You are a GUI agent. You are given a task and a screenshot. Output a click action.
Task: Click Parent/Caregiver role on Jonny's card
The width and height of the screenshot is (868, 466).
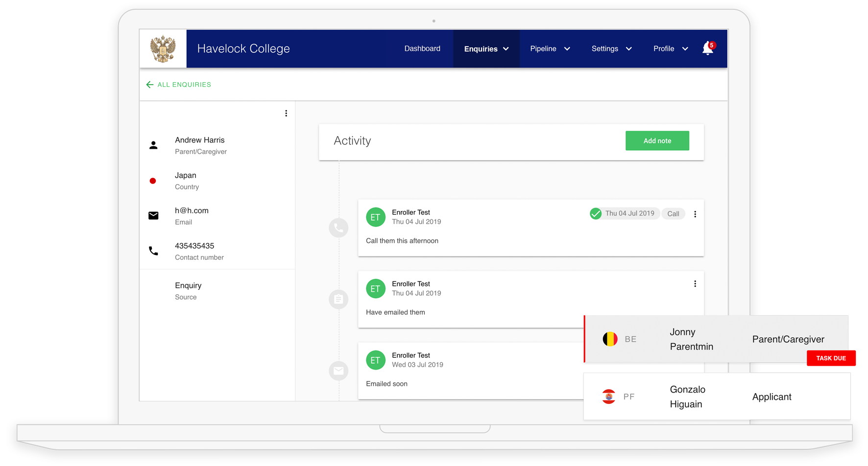tap(788, 339)
